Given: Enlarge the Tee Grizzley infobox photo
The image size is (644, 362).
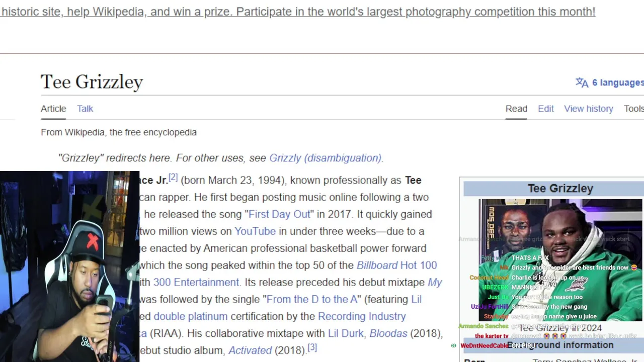Looking at the screenshot, I should pos(560,260).
